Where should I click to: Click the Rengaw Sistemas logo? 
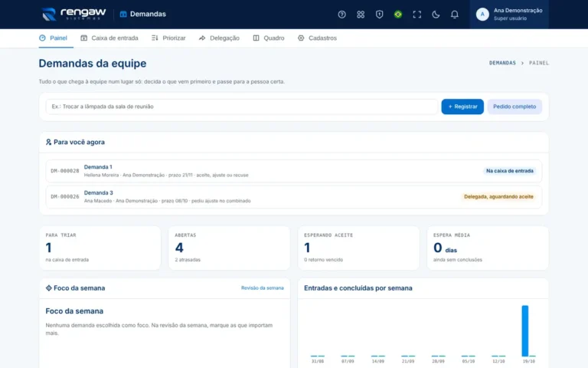(73, 14)
